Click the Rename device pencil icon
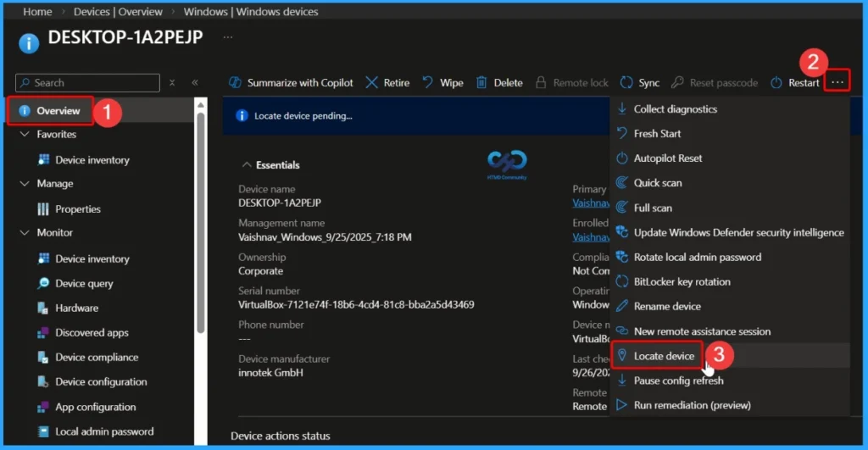 pyautogui.click(x=622, y=306)
